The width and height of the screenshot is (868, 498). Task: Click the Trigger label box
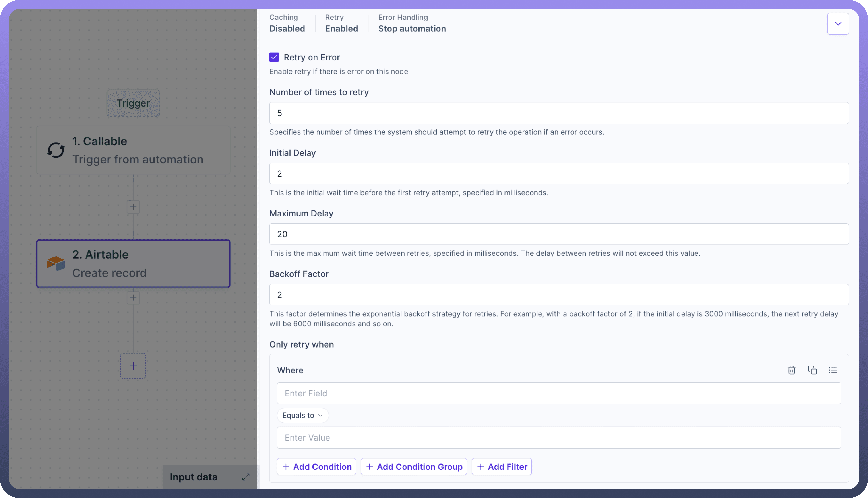pos(133,103)
